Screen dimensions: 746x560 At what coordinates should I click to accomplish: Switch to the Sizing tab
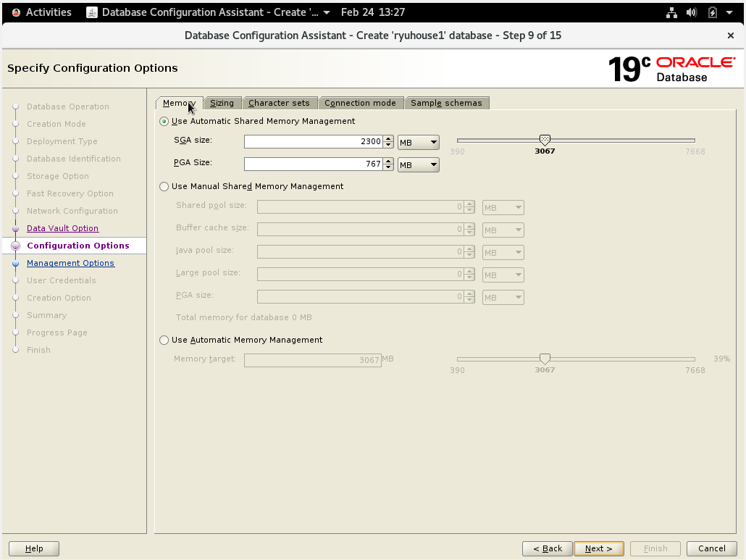pos(222,103)
